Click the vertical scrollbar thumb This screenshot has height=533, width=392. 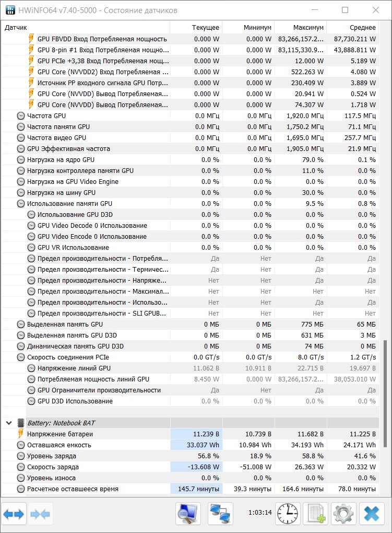click(385, 393)
